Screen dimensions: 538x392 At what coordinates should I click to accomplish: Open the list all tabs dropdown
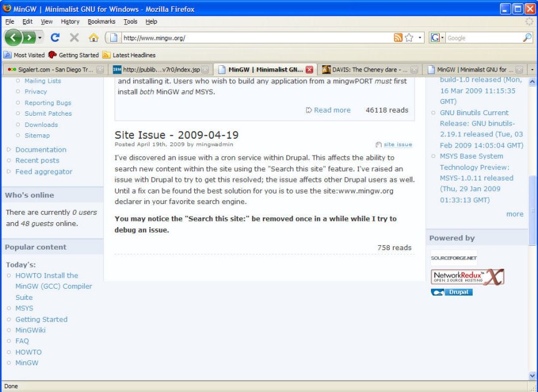(532, 70)
